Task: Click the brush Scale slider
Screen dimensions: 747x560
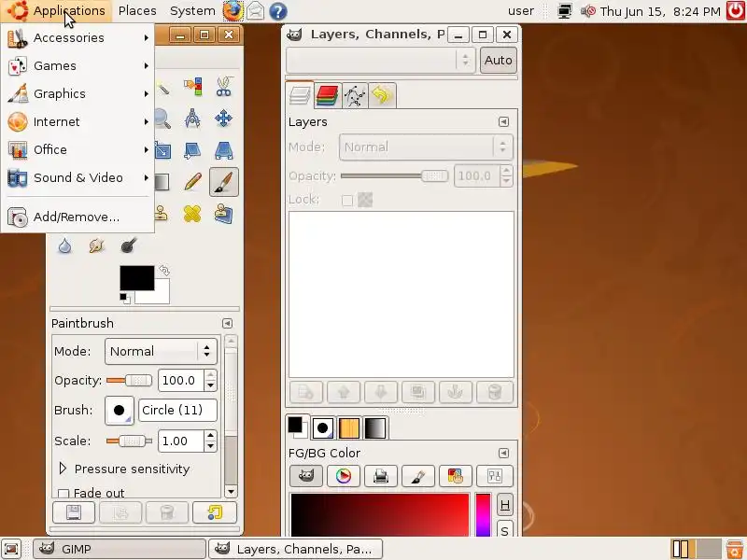Action: pos(129,441)
